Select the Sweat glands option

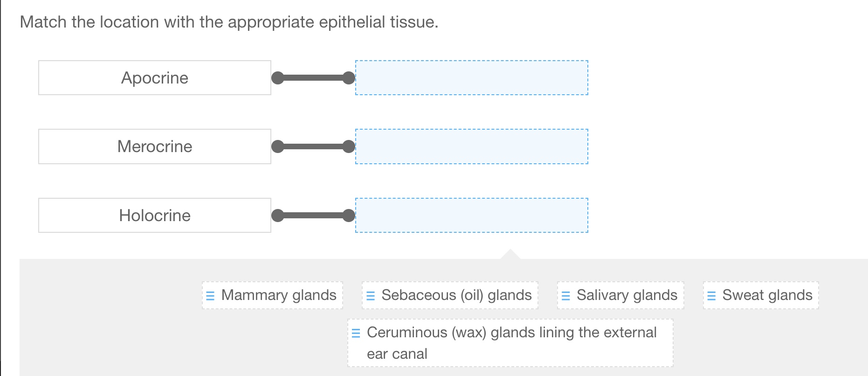coord(760,295)
